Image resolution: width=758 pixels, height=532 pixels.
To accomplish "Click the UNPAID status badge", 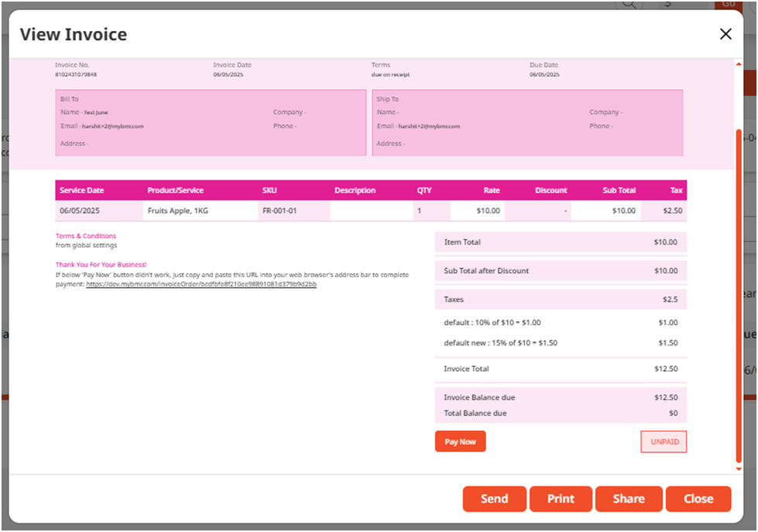I will [664, 441].
